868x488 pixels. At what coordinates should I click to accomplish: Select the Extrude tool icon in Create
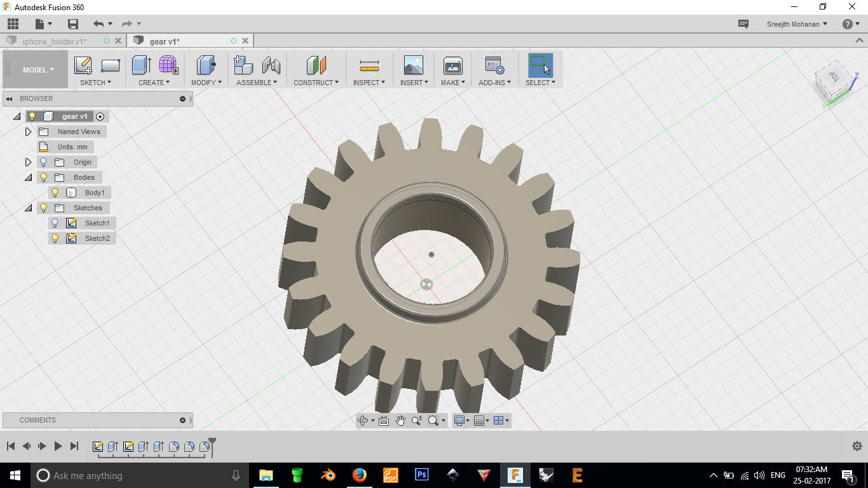click(x=141, y=65)
